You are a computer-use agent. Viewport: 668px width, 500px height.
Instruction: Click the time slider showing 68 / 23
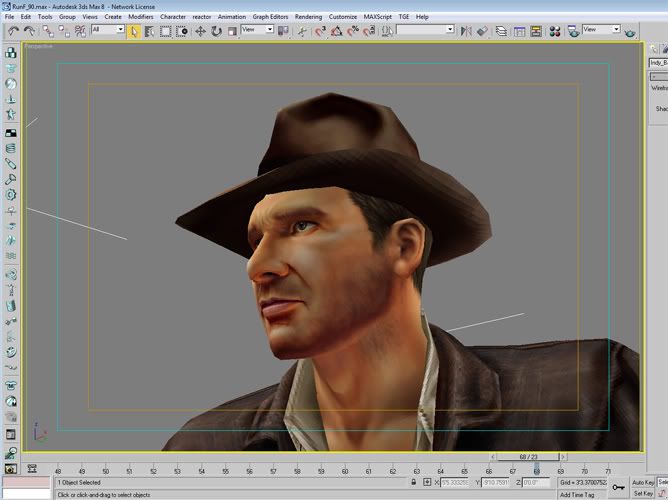coord(528,457)
